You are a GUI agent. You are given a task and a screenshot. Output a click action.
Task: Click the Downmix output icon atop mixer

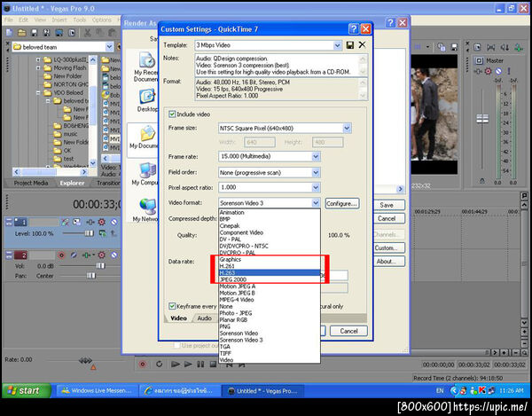[491, 48]
